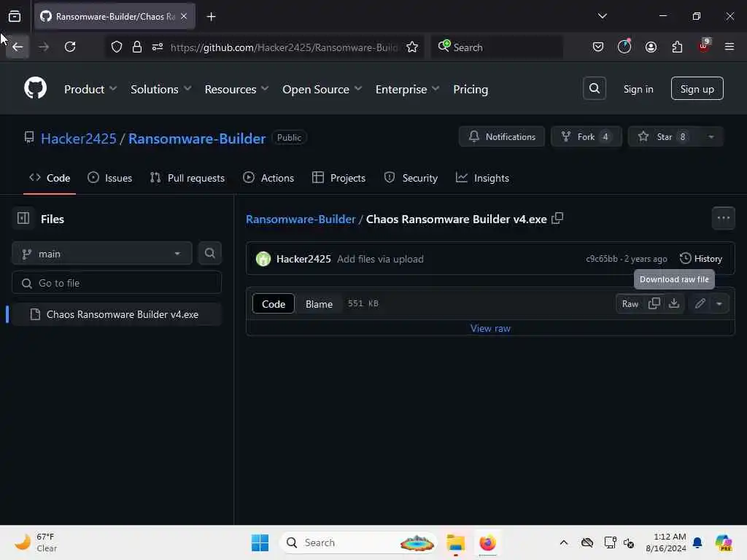Screen dimensions: 747x560
Task: Click the Firefox address bar
Action: tap(284, 47)
